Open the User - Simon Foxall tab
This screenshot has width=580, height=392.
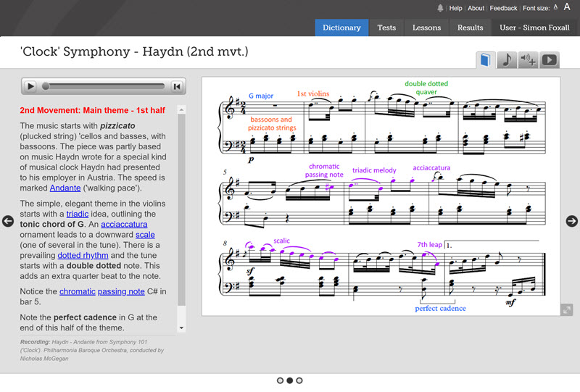point(534,28)
